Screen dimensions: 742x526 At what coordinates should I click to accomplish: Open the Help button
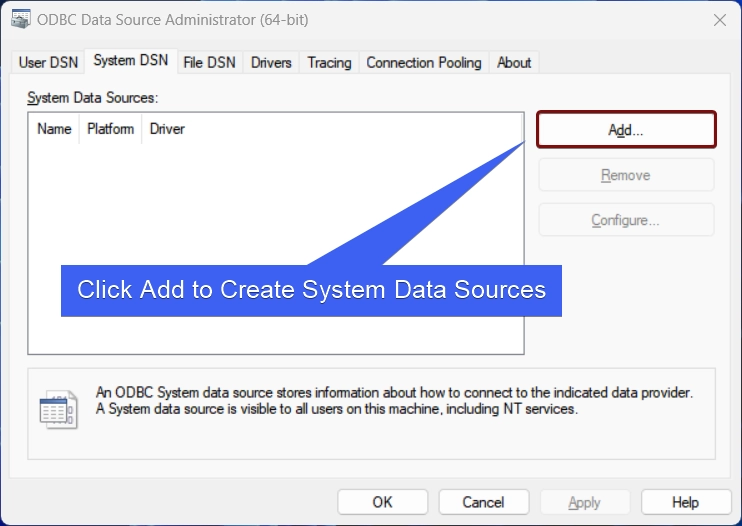pyautogui.click(x=686, y=502)
